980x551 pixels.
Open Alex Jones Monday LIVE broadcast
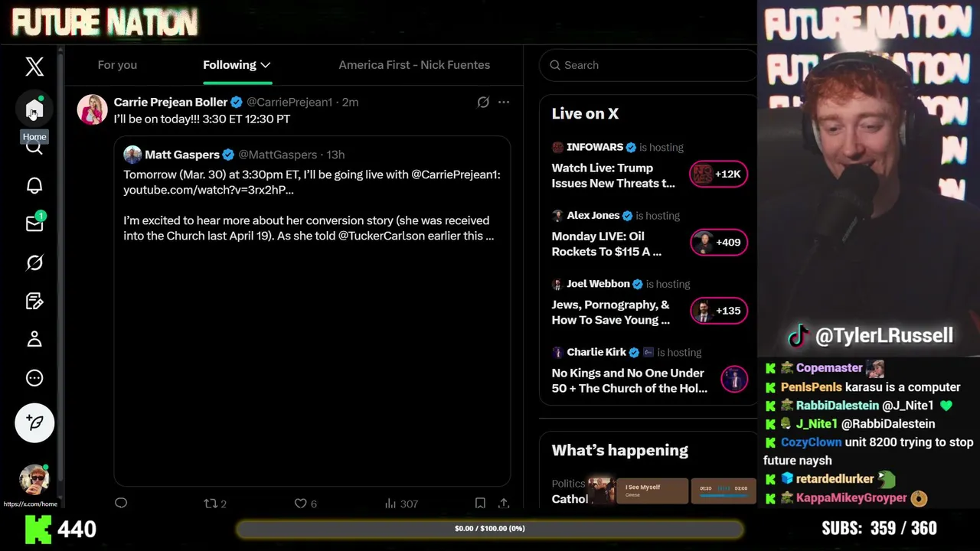pyautogui.click(x=606, y=243)
